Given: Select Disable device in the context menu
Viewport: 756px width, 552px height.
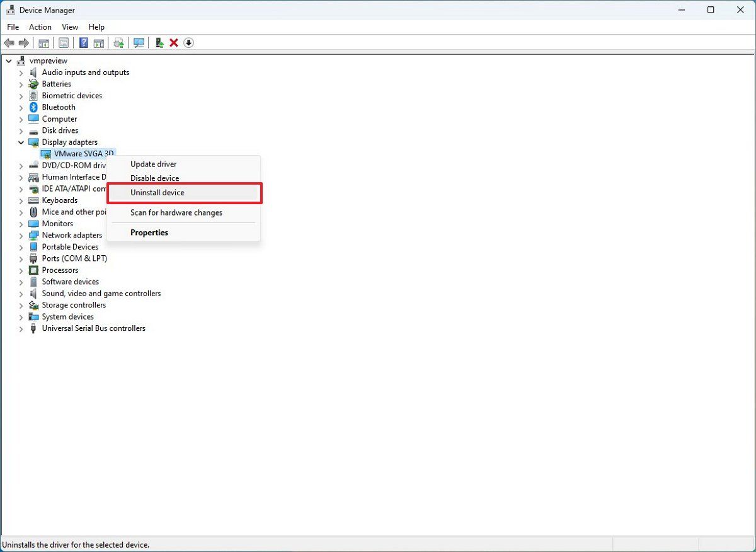Looking at the screenshot, I should [x=154, y=178].
